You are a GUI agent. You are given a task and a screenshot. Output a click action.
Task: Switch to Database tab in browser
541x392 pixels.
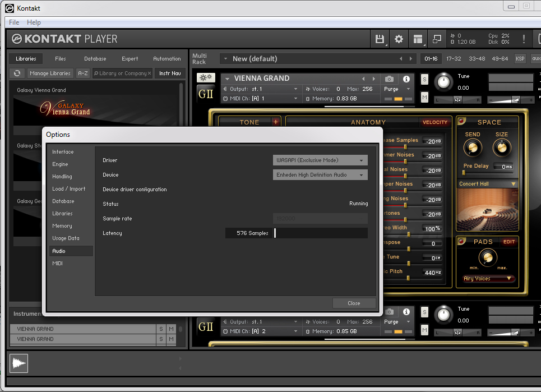pyautogui.click(x=95, y=59)
